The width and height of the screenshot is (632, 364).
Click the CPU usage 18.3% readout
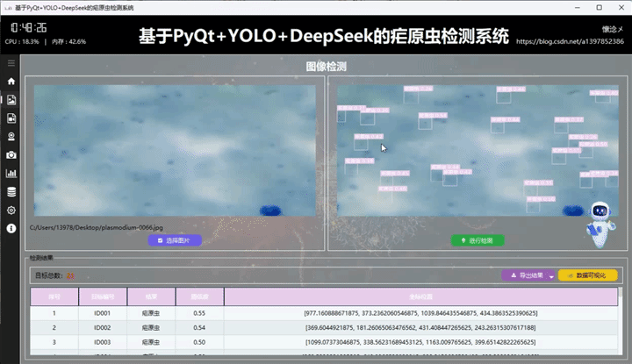(22, 41)
